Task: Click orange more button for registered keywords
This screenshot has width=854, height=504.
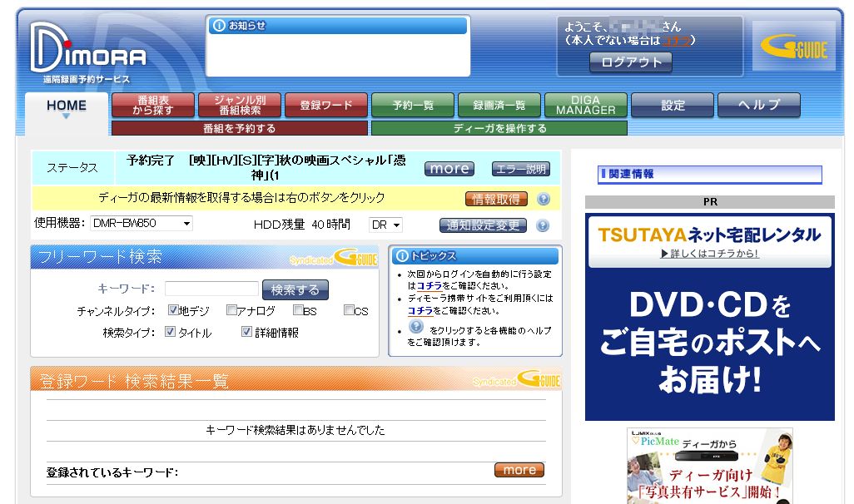Action: 519,470
